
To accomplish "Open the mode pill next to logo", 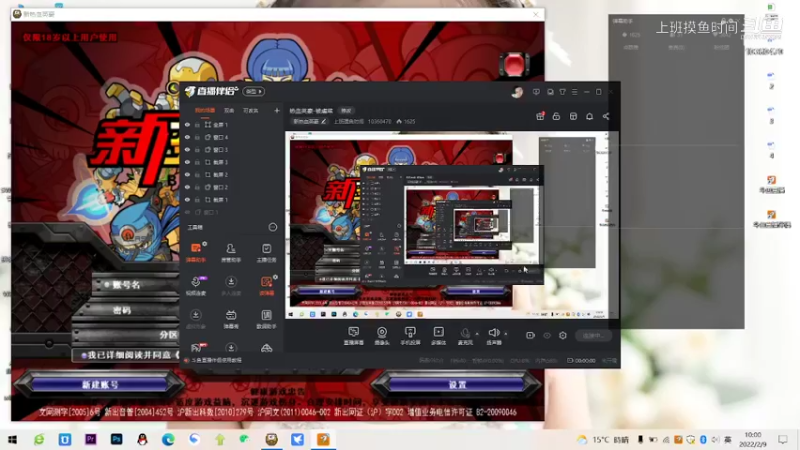I will (x=253, y=91).
